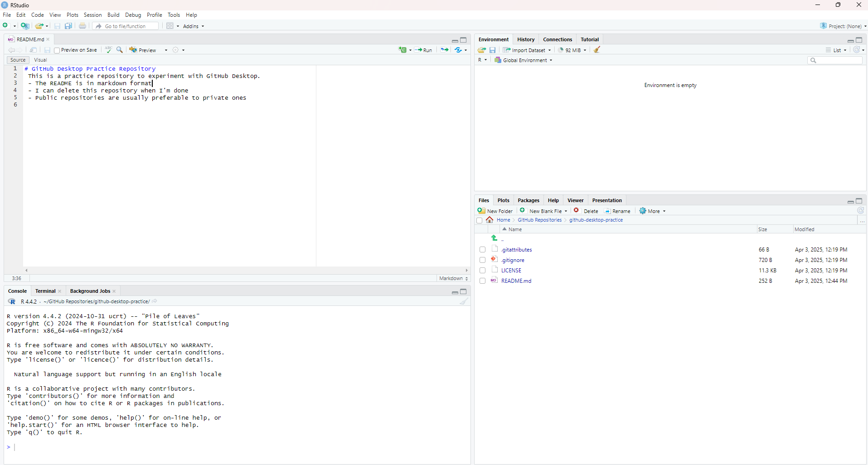
Task: Check the select-all files checkbox
Action: tap(480, 220)
